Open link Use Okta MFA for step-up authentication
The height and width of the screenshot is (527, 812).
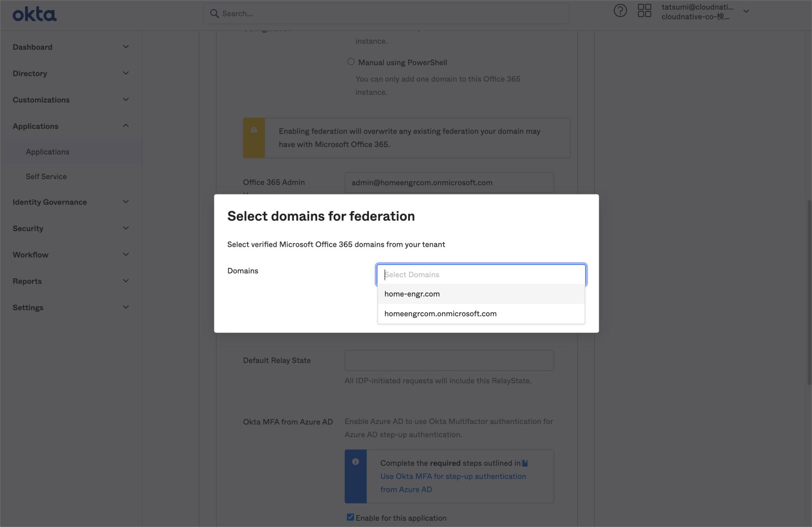[x=453, y=476]
